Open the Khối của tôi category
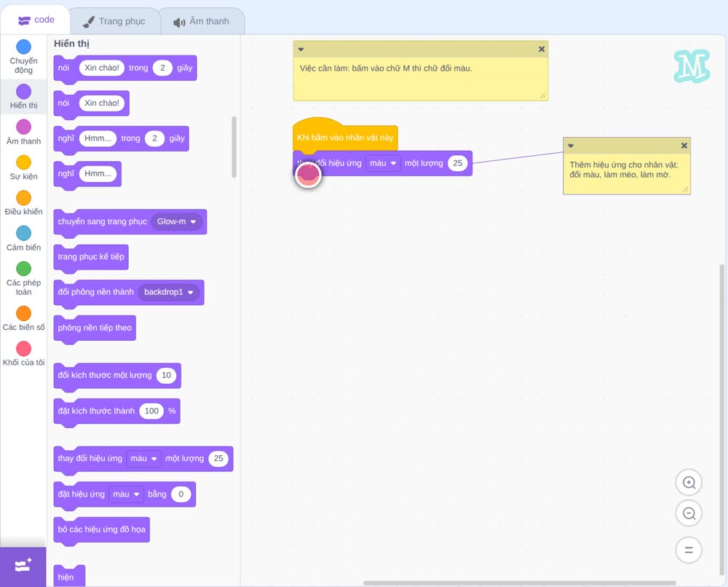The height and width of the screenshot is (587, 728). (x=24, y=354)
